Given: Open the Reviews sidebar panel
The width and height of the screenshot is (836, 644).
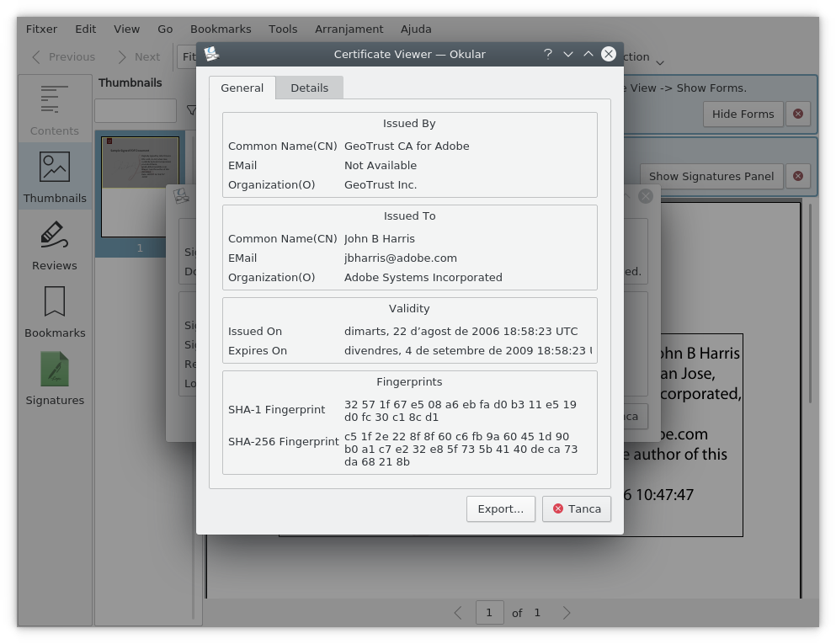Looking at the screenshot, I should [x=55, y=245].
